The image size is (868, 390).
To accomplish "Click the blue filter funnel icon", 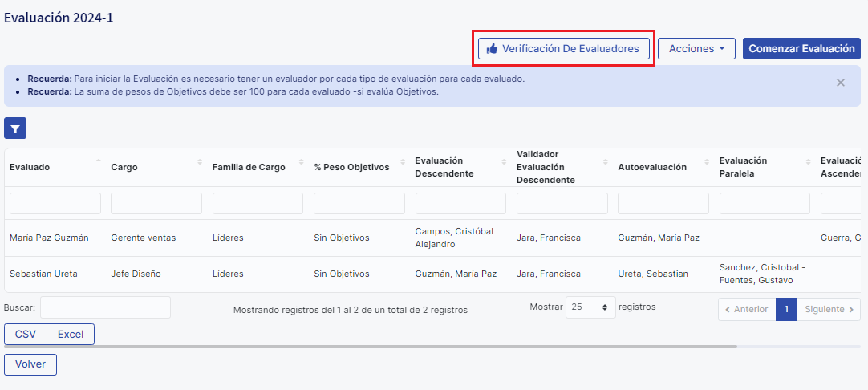I will point(15,128).
